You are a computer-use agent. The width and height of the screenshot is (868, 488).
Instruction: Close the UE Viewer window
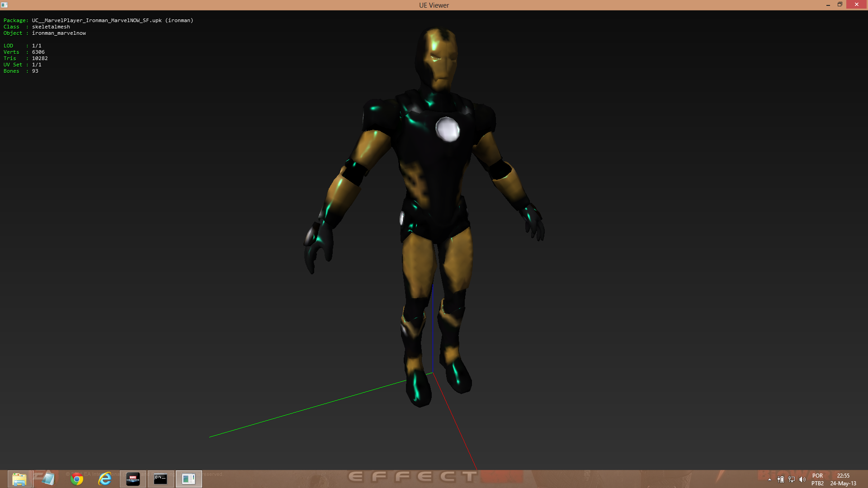coord(857,5)
